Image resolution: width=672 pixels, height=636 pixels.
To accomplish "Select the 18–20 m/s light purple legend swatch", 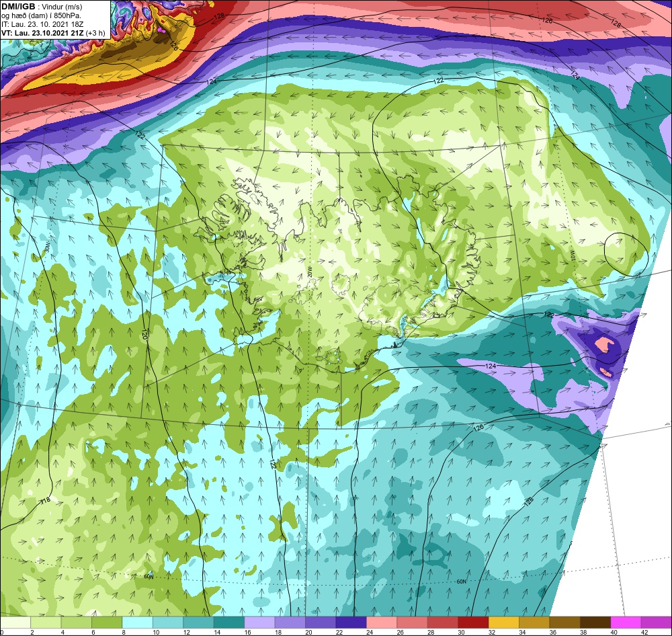I will (290, 623).
